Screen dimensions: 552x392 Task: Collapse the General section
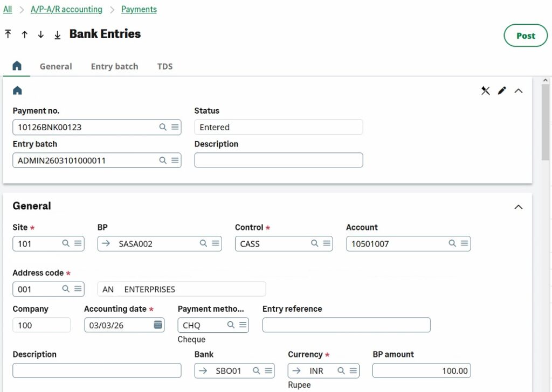coord(518,207)
